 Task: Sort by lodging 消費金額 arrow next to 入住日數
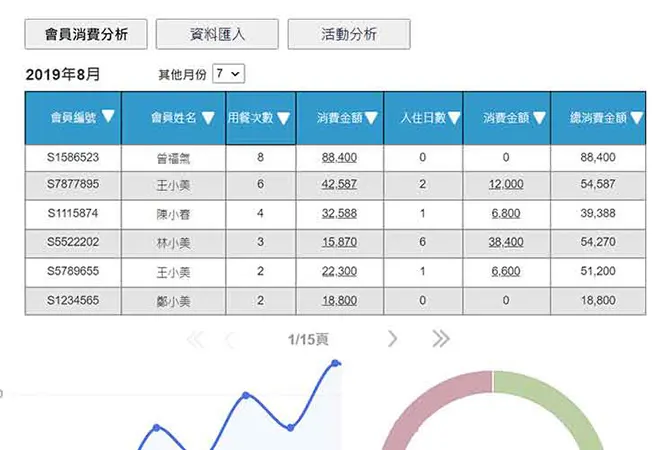539,117
